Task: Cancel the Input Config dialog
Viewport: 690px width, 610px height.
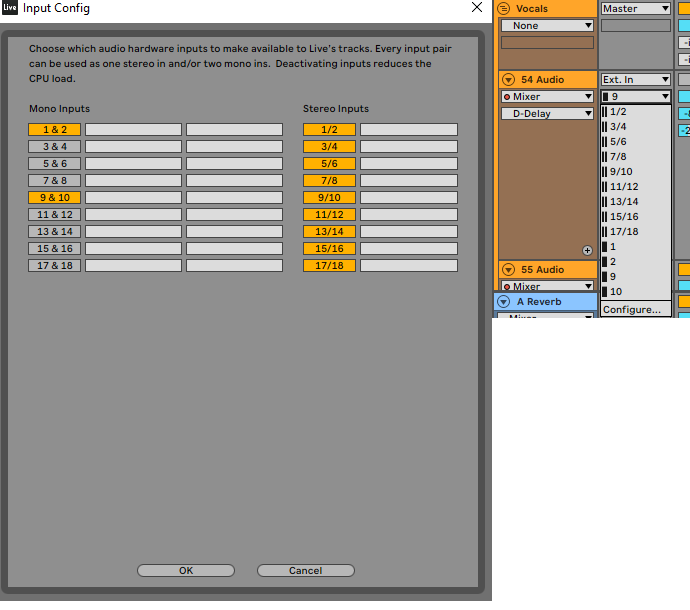Action: point(306,570)
